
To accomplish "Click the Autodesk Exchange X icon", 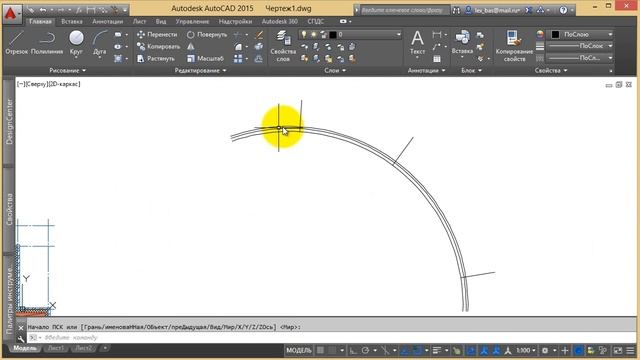I will coord(529,10).
